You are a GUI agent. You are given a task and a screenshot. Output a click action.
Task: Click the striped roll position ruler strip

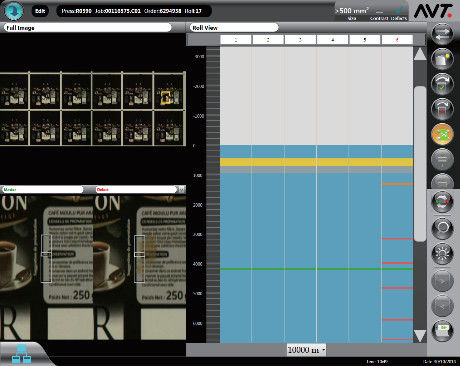click(213, 195)
